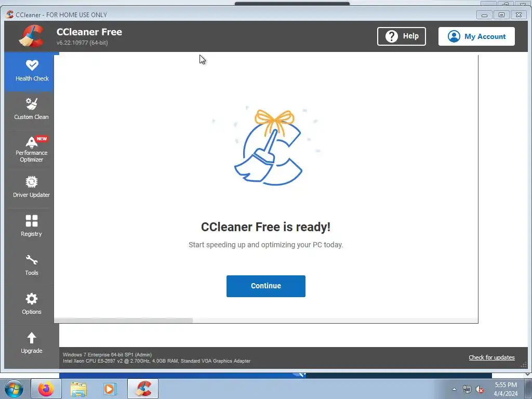Screen dimensions: 532x399
Task: Click the Windows 7 Enterprise system info text
Action: pos(107,354)
